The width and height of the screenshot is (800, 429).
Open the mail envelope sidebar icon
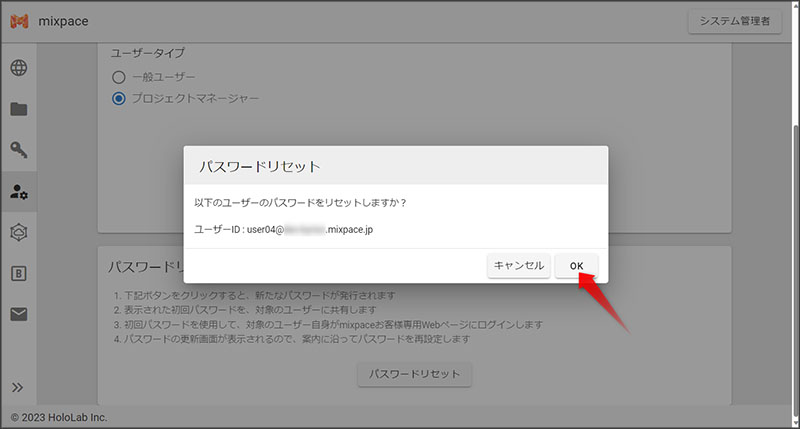coord(19,314)
